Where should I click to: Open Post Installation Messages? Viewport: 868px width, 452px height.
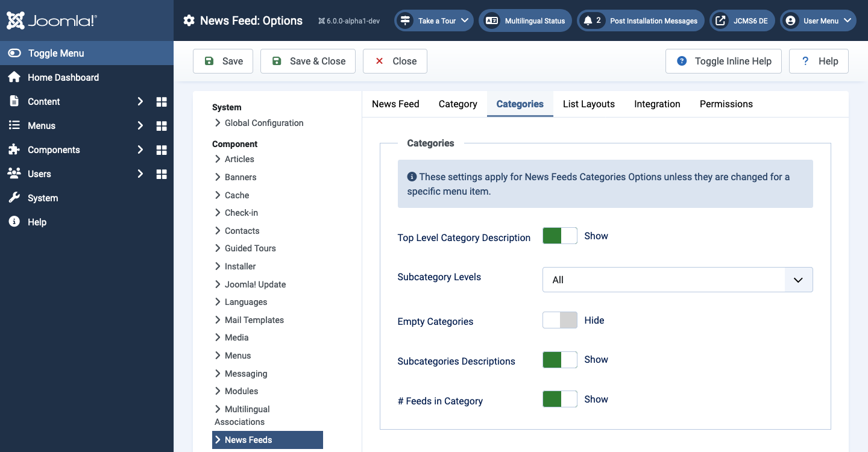click(641, 20)
